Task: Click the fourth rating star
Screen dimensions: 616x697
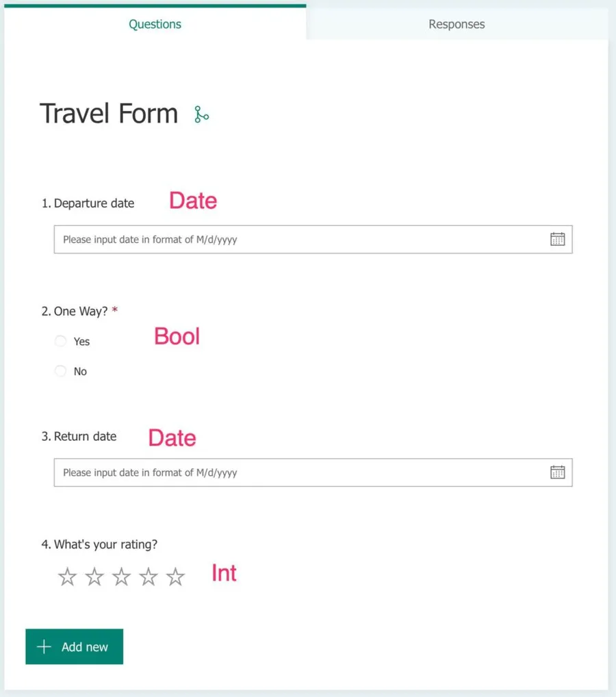Action: (x=149, y=576)
